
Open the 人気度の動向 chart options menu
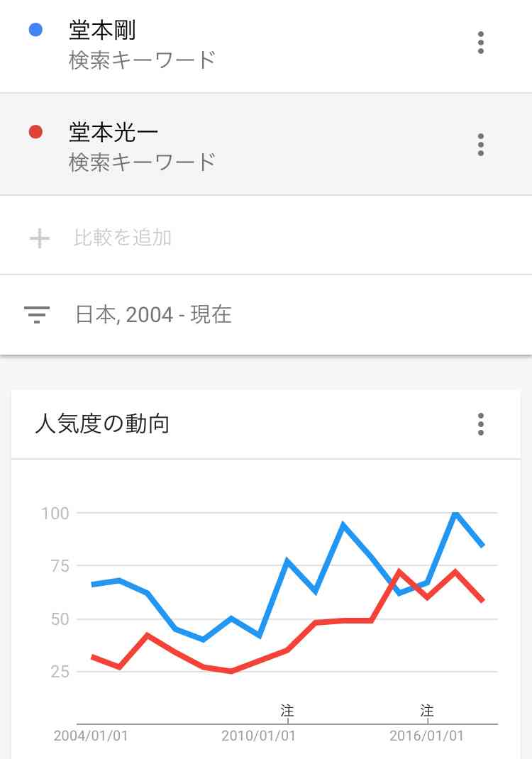coord(480,424)
